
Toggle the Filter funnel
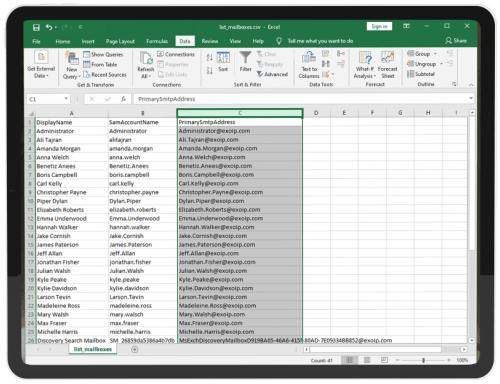click(245, 62)
